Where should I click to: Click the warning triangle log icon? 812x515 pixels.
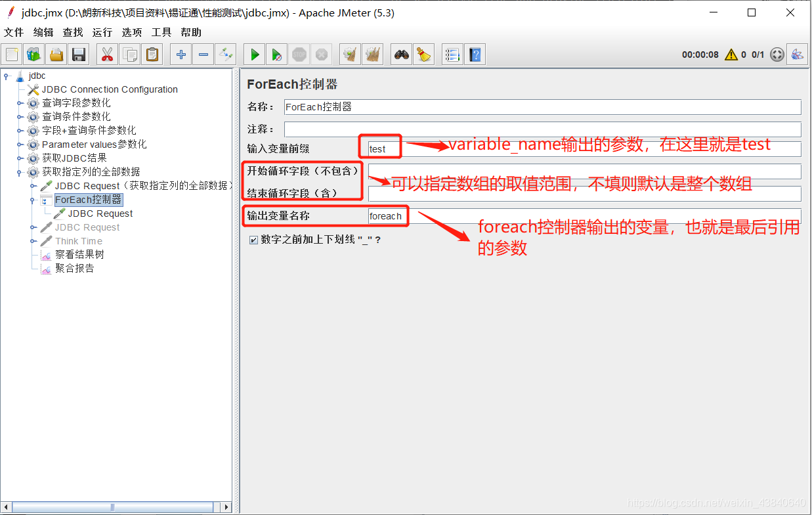(x=731, y=55)
